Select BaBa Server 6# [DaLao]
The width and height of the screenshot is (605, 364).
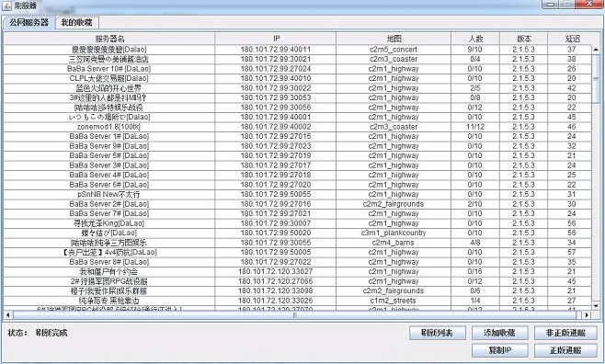pyautogui.click(x=109, y=185)
